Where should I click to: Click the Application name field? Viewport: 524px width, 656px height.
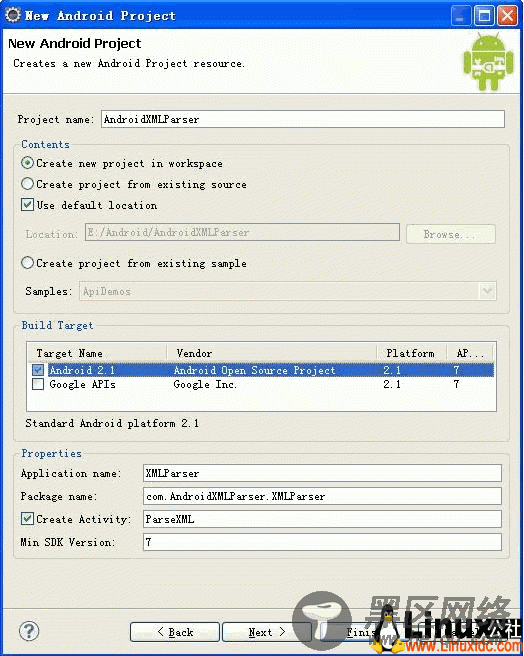322,473
